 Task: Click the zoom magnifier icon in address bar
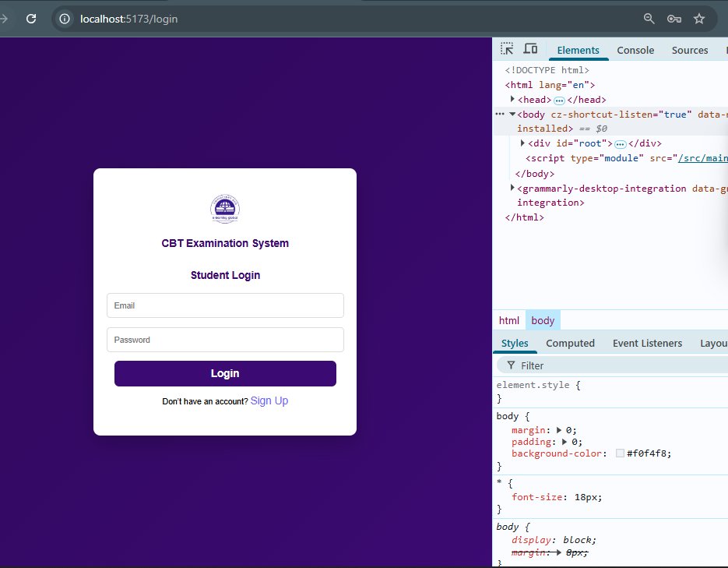click(649, 19)
